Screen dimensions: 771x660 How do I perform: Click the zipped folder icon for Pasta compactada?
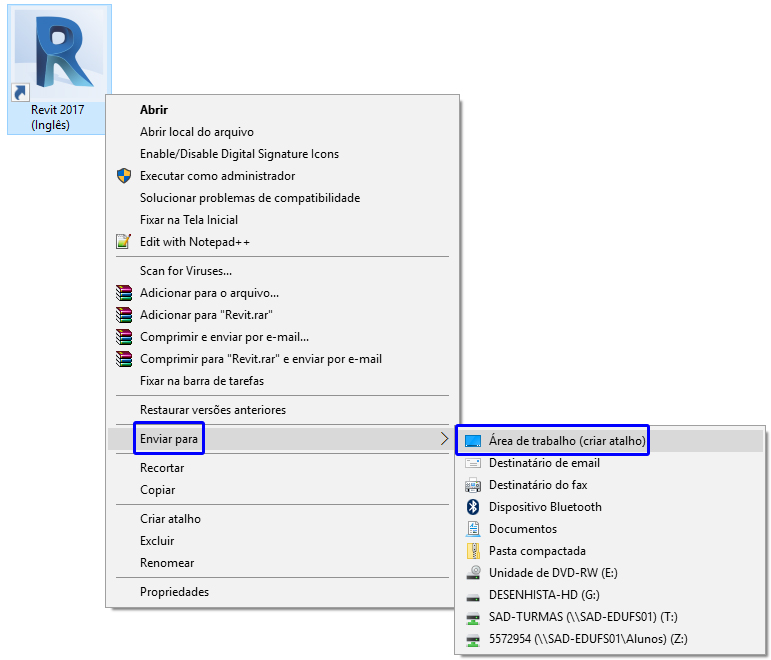[473, 551]
